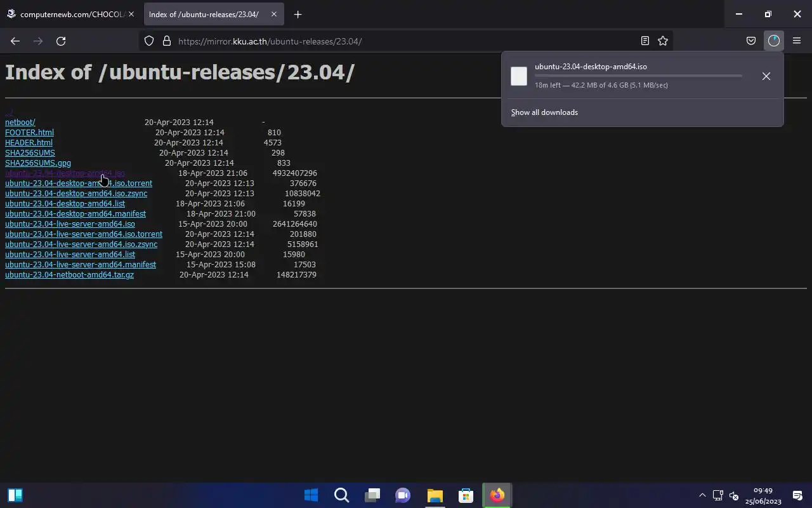The image size is (812, 508).
Task: Open ubuntu-23.04-live-server-amd64.manifest link
Action: [x=81, y=265]
